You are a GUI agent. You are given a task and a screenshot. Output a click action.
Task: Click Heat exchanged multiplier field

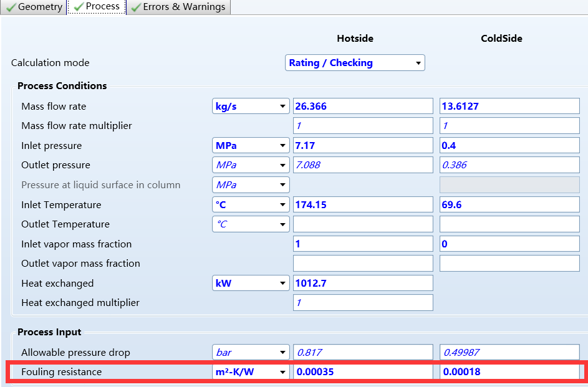363,303
